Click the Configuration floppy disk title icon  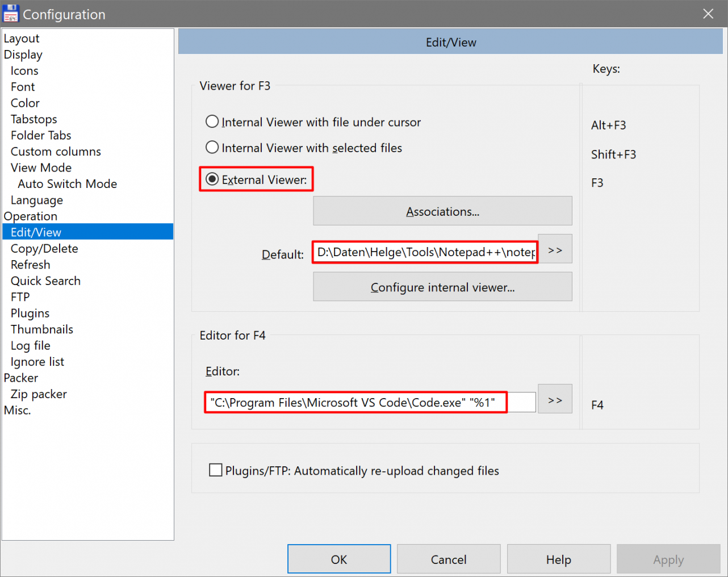click(11, 14)
